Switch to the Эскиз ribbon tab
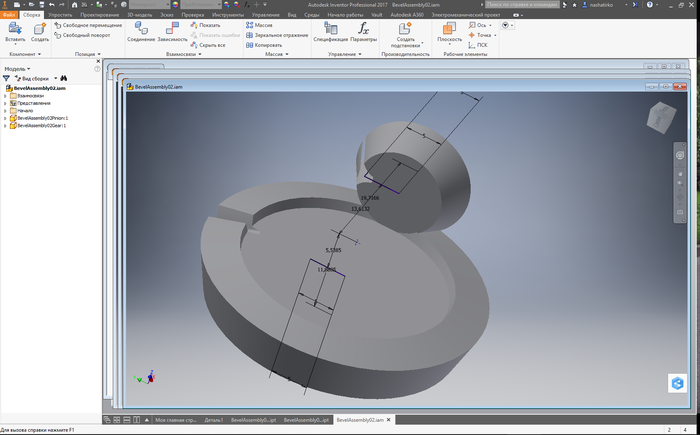The image size is (700, 435). [167, 15]
